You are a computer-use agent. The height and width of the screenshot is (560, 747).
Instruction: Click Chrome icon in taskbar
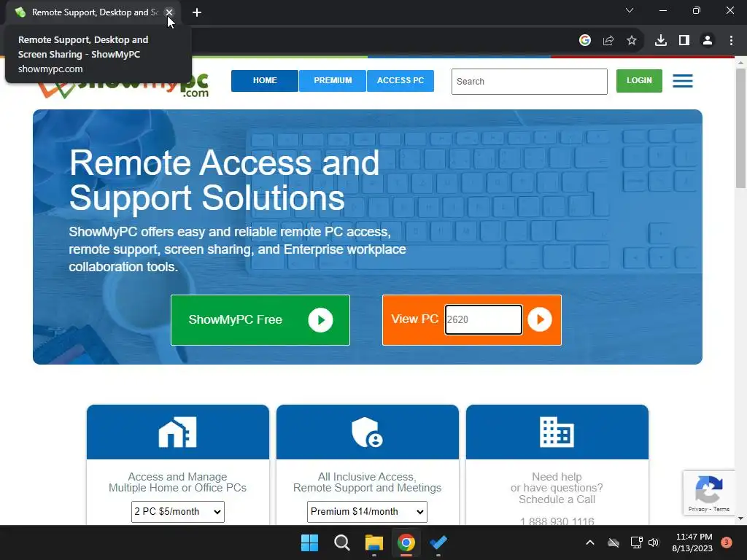coord(406,542)
